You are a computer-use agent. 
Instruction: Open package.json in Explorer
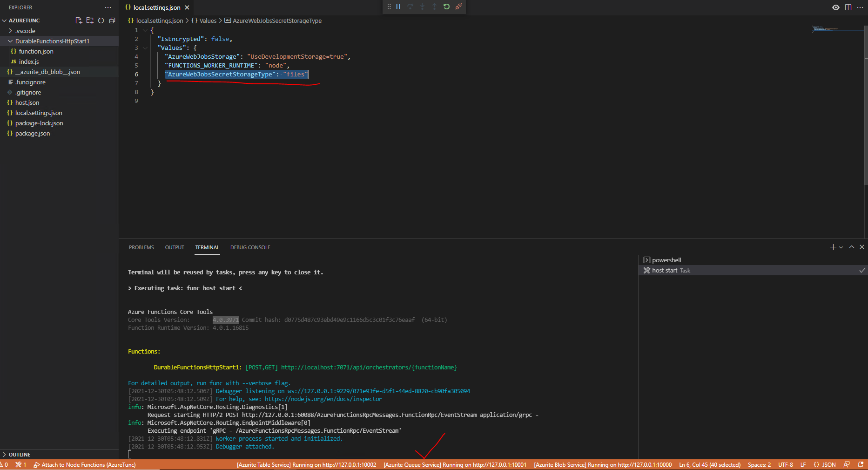pos(59,133)
